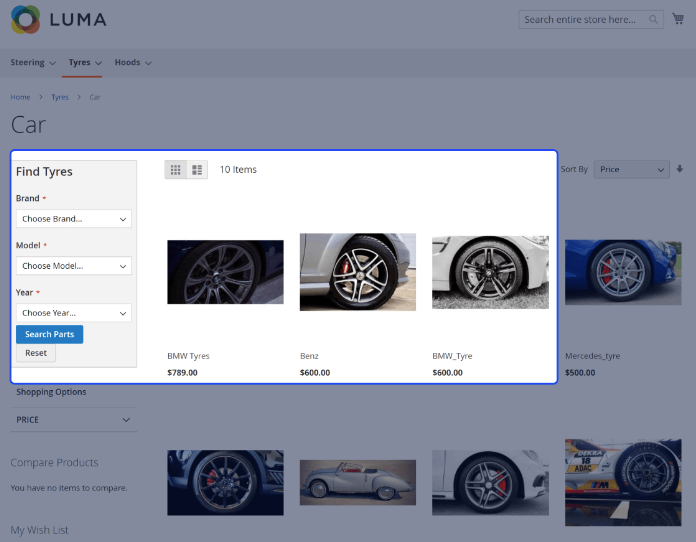
Task: Switch to list view mode
Action: (x=197, y=170)
